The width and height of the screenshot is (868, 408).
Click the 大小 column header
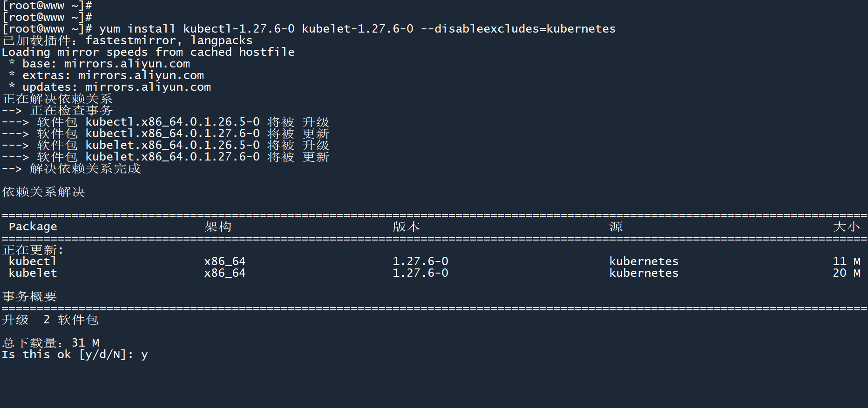pos(846,227)
